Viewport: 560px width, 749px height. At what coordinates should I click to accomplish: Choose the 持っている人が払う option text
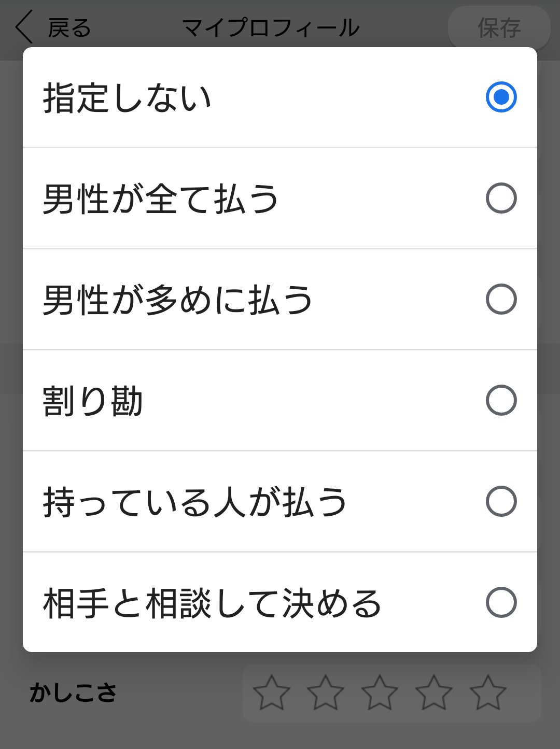[x=194, y=502]
